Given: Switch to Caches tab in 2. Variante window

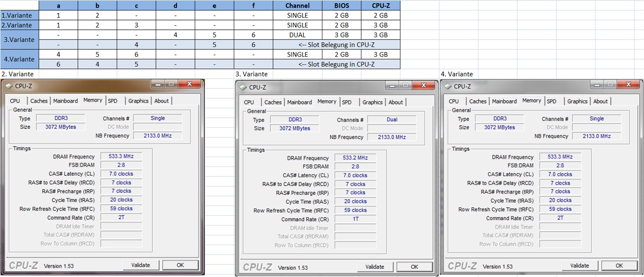Looking at the screenshot, I should point(39,101).
